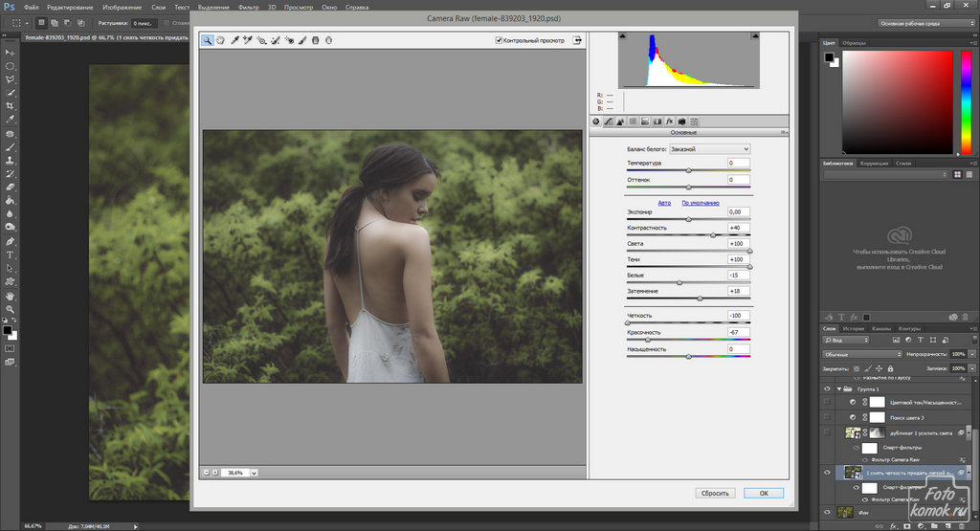Click the Экспонир value input field

(738, 211)
